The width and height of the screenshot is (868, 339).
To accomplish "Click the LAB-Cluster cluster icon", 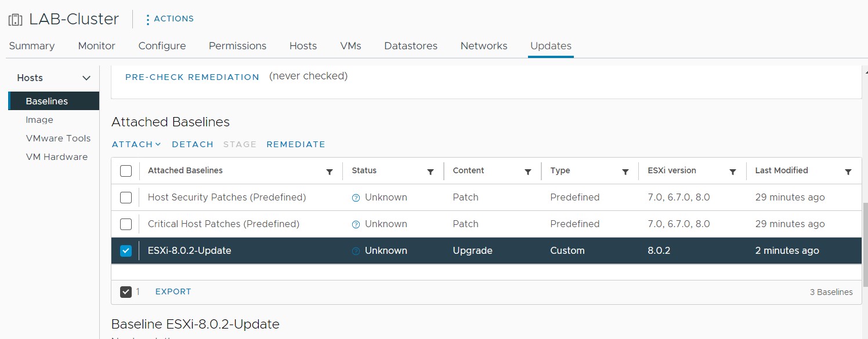I will click(x=15, y=19).
